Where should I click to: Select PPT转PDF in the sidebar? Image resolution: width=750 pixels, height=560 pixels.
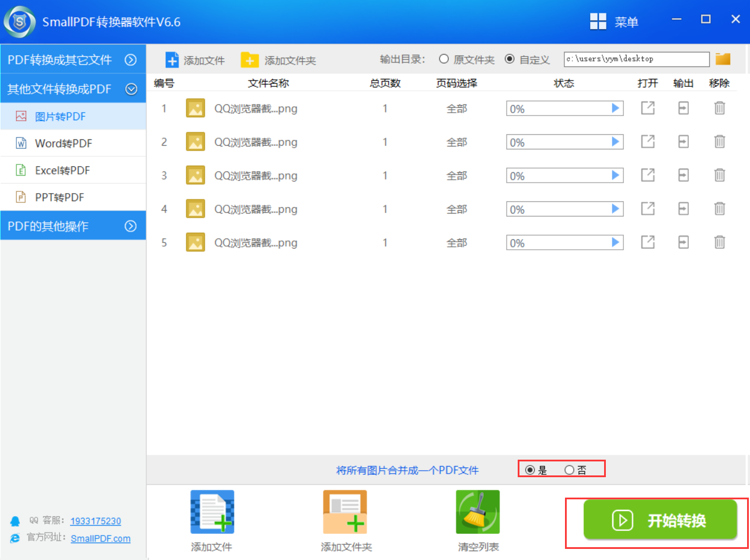[73, 197]
